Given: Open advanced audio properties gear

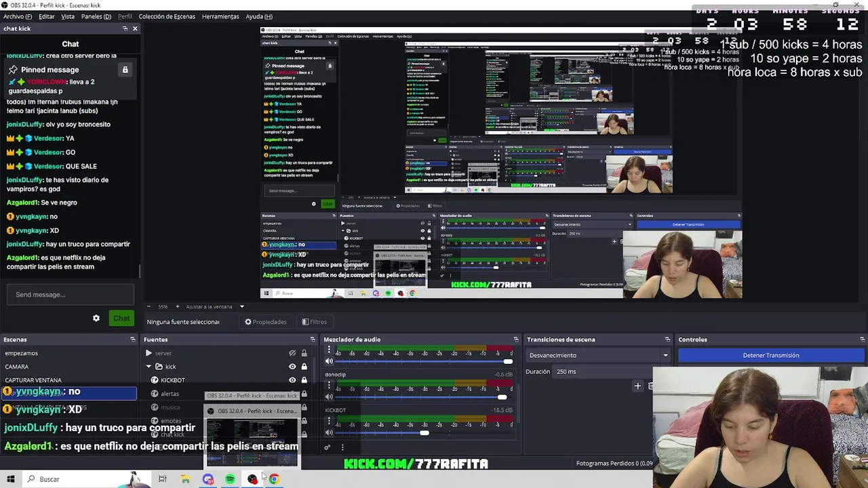Looking at the screenshot, I should coord(328,447).
